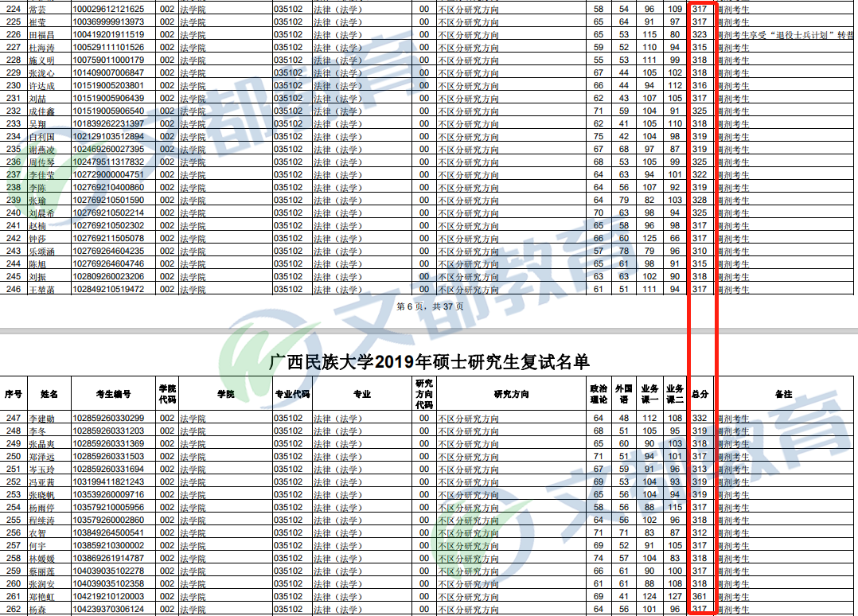The image size is (858, 616).
Task: Select exam number 103859210300002
Action: [x=108, y=545]
